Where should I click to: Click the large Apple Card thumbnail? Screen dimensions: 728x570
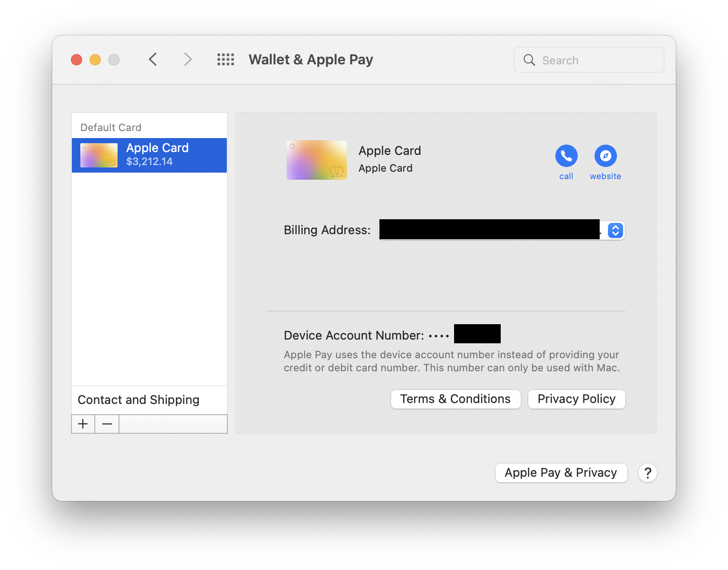[316, 160]
